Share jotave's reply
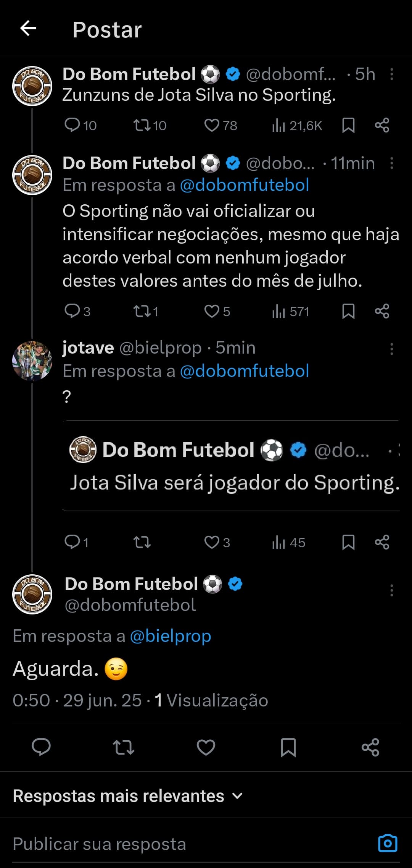 [382, 542]
